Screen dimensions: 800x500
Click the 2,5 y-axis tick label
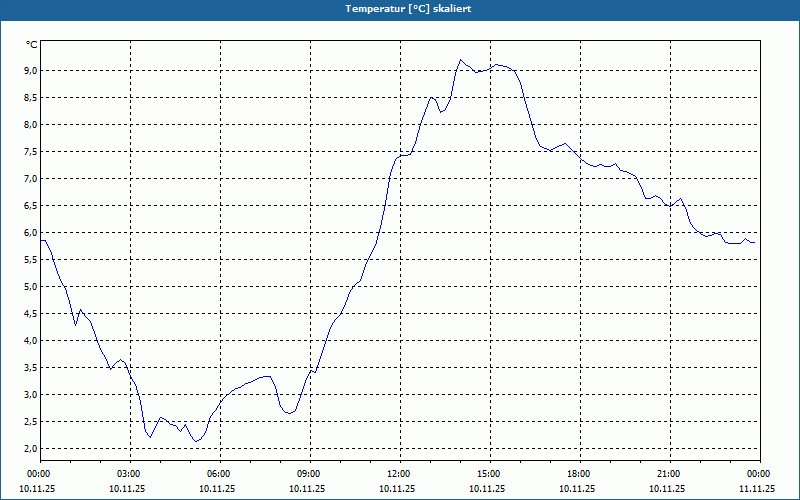[31, 422]
